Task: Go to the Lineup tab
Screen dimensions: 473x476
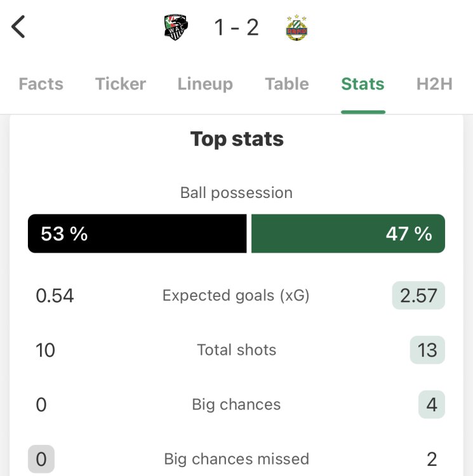Action: coord(205,84)
